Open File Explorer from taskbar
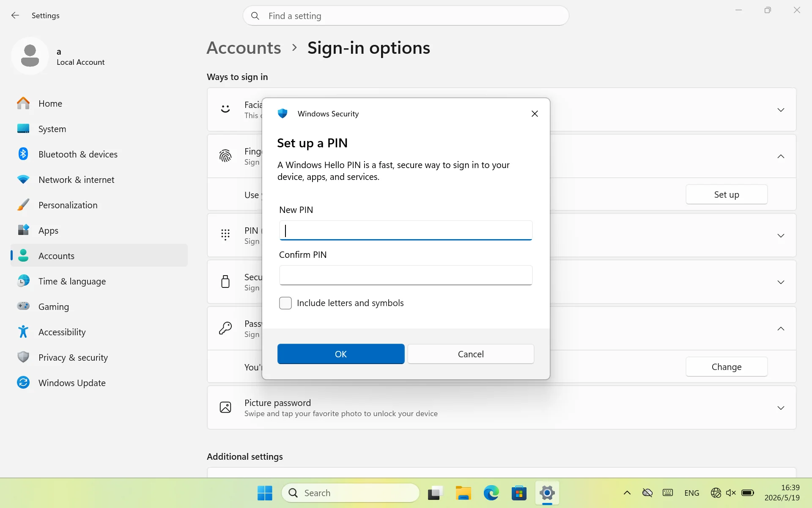812x508 pixels. click(463, 493)
